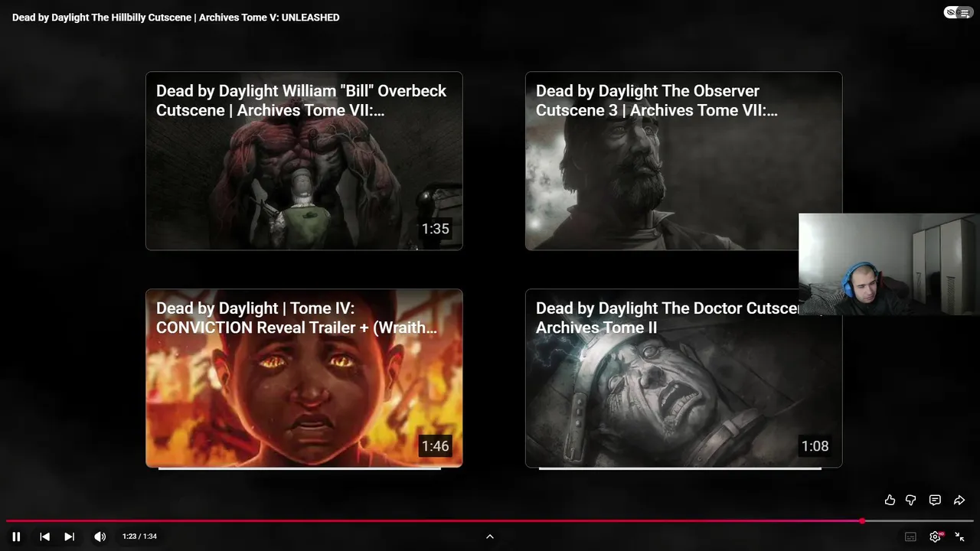Seek using the red progress bar handle
980x551 pixels.
click(x=862, y=521)
